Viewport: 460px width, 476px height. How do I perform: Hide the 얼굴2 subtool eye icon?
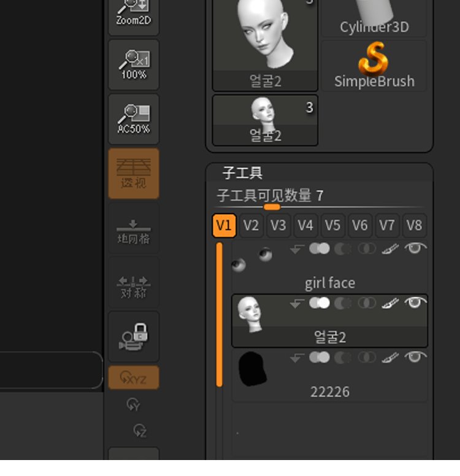coord(415,302)
